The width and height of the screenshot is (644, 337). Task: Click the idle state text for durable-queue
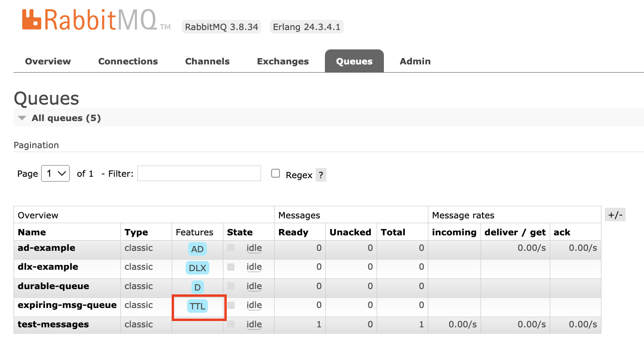click(x=254, y=286)
